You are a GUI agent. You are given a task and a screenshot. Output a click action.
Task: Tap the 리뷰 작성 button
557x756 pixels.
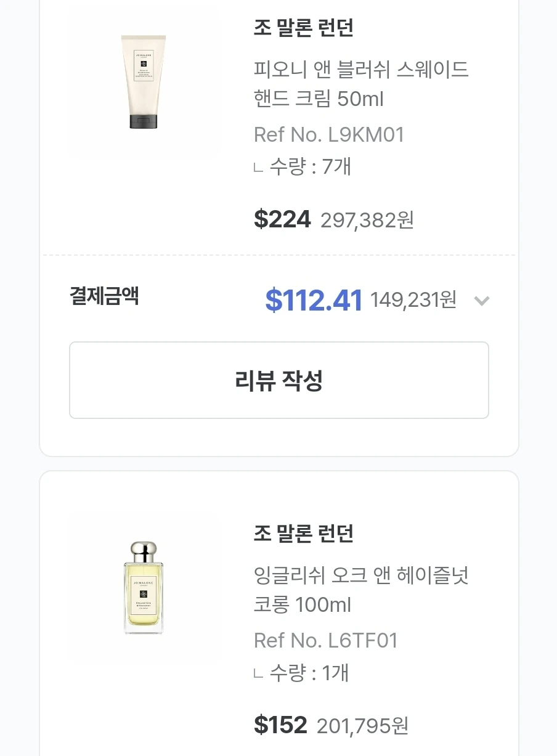pyautogui.click(x=279, y=380)
